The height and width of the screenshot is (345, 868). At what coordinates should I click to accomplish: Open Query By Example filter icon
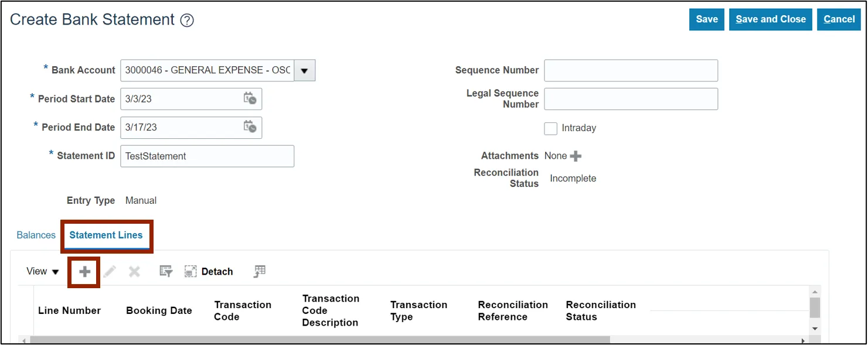pyautogui.click(x=166, y=272)
